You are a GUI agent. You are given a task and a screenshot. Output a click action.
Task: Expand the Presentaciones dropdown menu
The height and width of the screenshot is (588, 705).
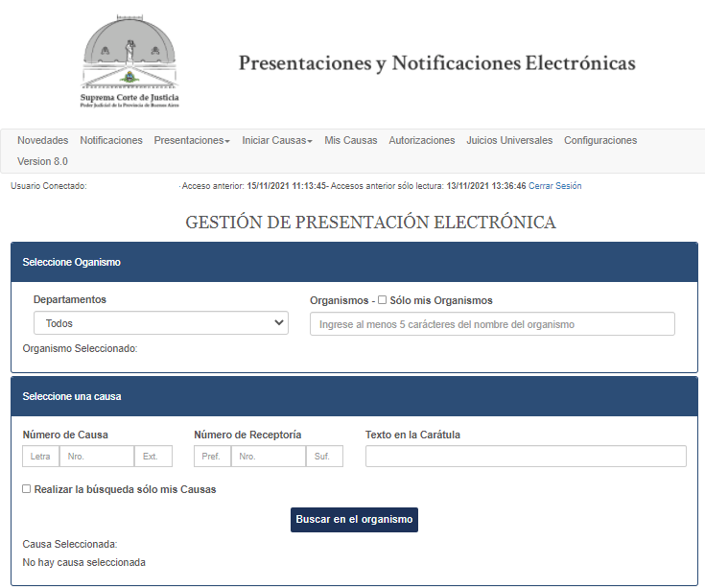(192, 140)
